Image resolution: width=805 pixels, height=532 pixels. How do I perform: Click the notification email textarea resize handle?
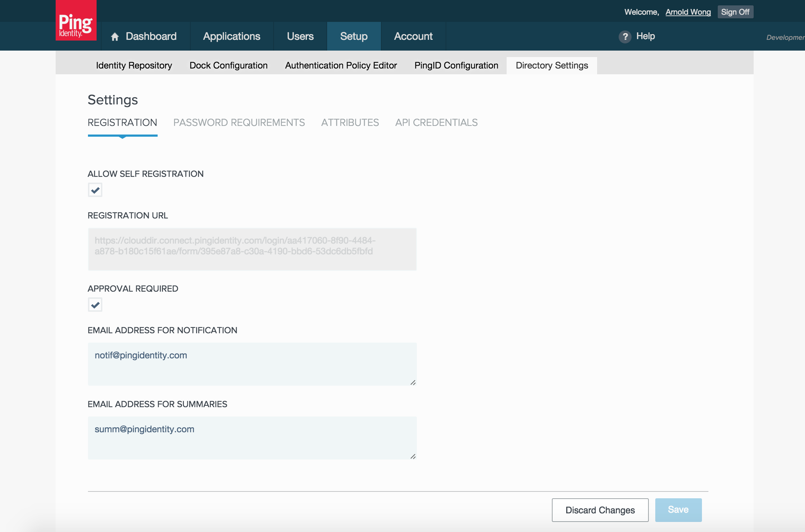click(413, 382)
